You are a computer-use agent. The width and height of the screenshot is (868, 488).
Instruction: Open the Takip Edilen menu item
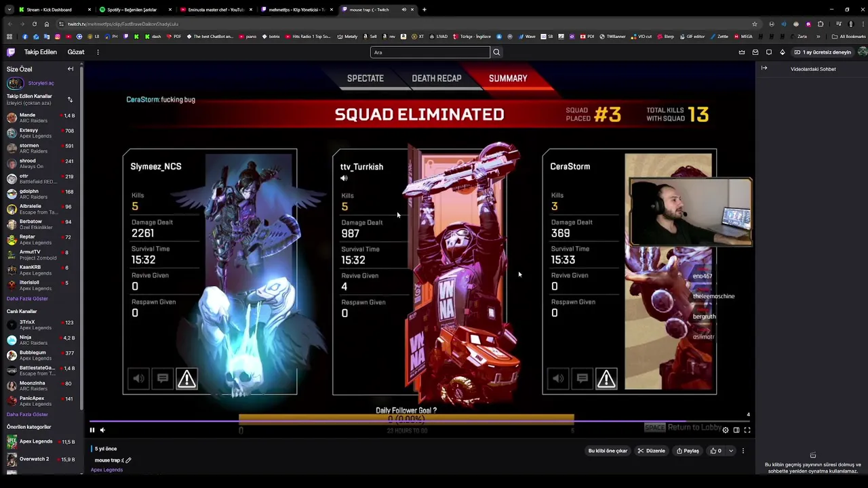(41, 52)
